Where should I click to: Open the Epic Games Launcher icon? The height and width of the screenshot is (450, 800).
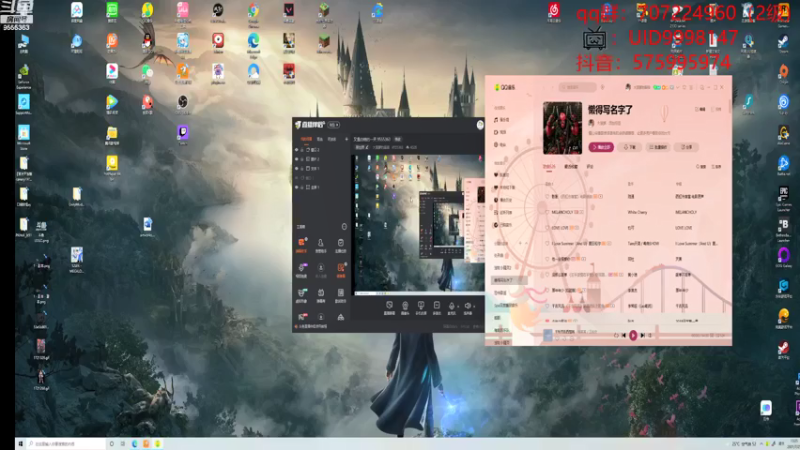(784, 198)
